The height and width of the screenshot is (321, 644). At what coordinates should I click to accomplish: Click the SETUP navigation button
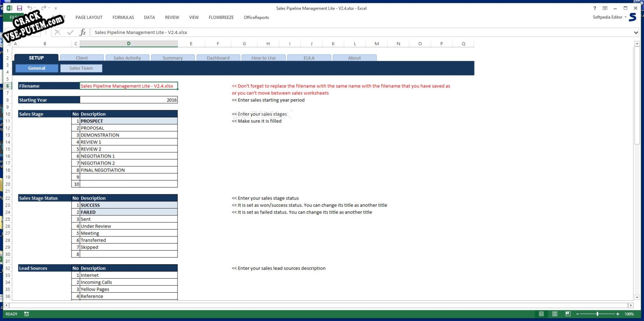[36, 58]
